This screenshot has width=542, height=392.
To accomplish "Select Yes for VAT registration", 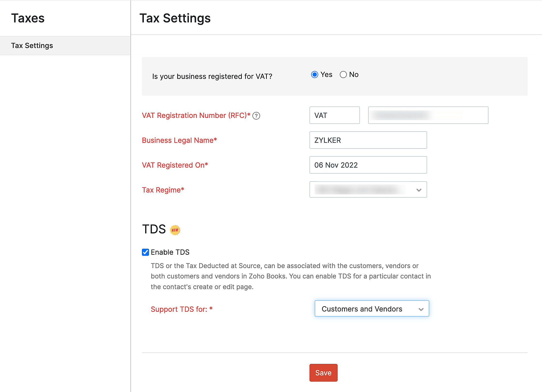I will (314, 74).
